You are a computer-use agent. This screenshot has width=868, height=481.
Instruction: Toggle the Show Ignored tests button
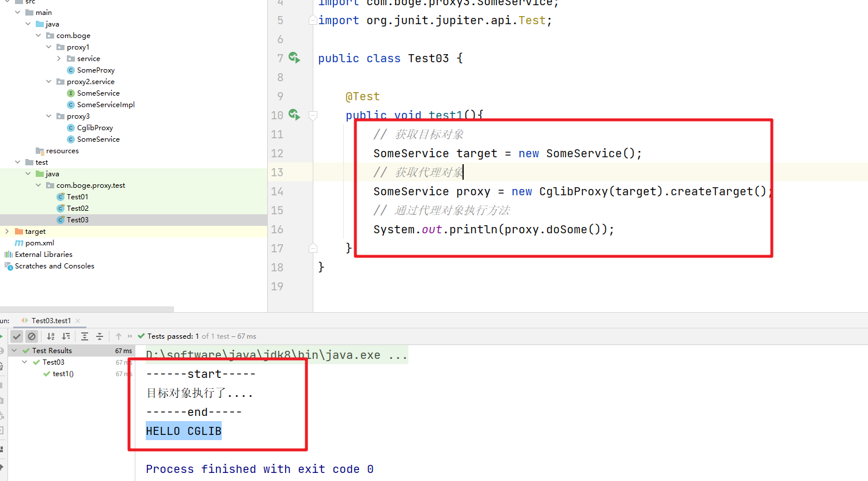click(32, 336)
